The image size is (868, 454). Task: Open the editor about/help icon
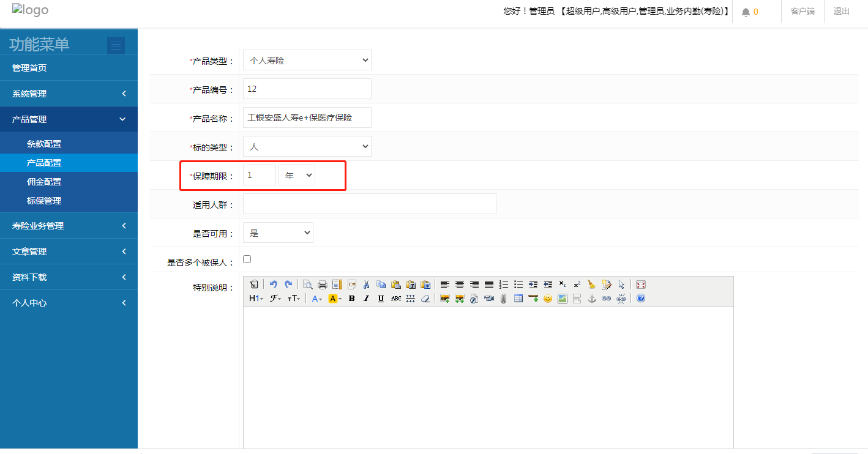[641, 299]
